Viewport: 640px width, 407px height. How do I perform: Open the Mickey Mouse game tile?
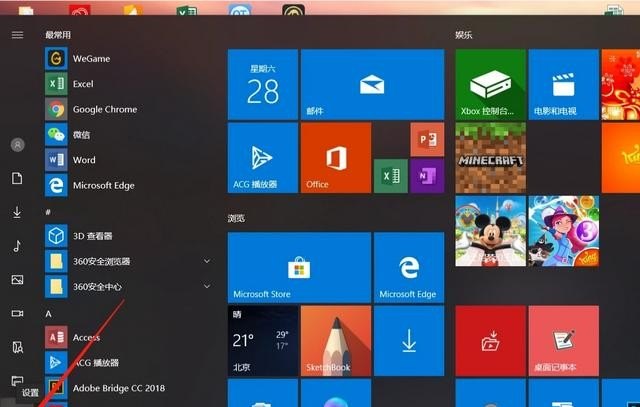(x=491, y=231)
